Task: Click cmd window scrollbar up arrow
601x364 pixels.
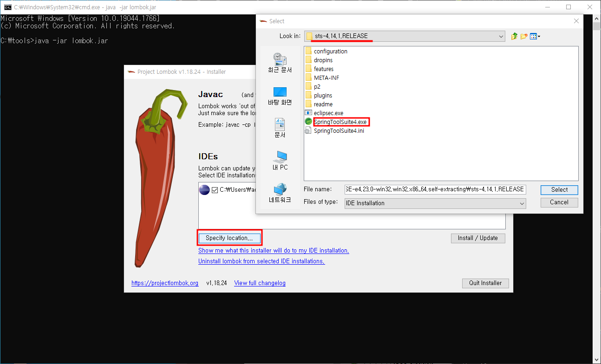Action: (597, 19)
